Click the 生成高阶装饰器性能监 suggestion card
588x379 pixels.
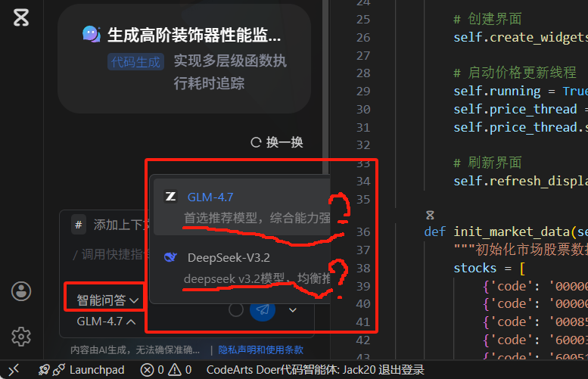pos(184,58)
